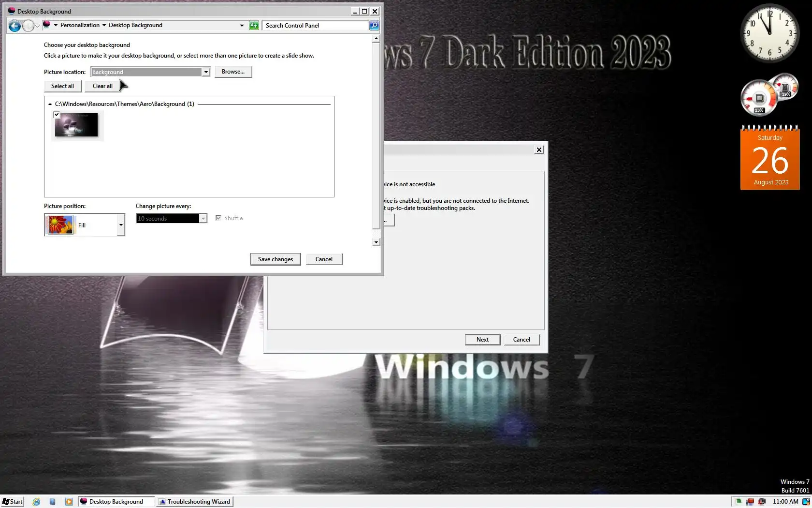812x508 pixels.
Task: Switch to Troubleshooting Wizard taskbar button
Action: pos(195,502)
